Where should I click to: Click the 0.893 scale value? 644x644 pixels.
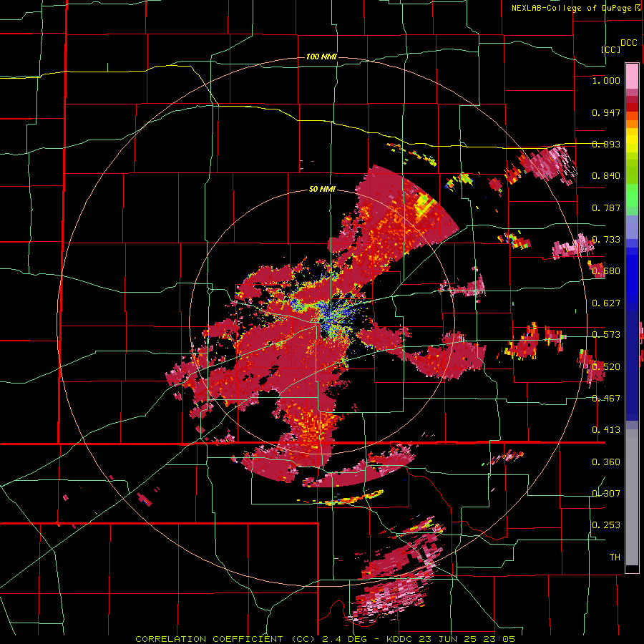[606, 144]
